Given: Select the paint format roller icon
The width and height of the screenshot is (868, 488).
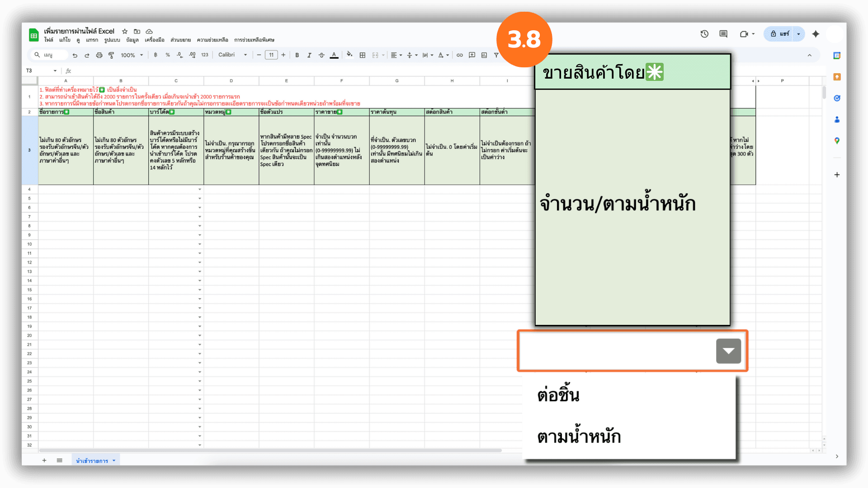Looking at the screenshot, I should pos(111,55).
